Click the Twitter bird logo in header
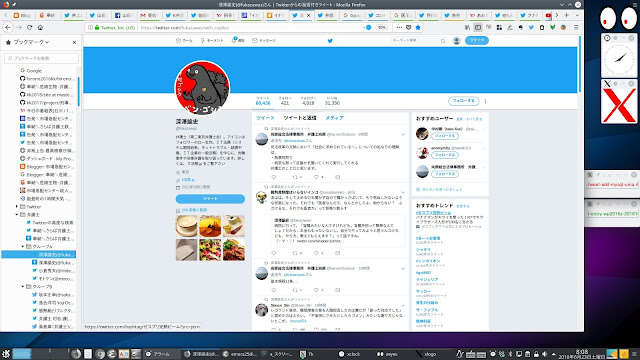Image resolution: width=640 pixels, height=360 pixels. [330, 40]
